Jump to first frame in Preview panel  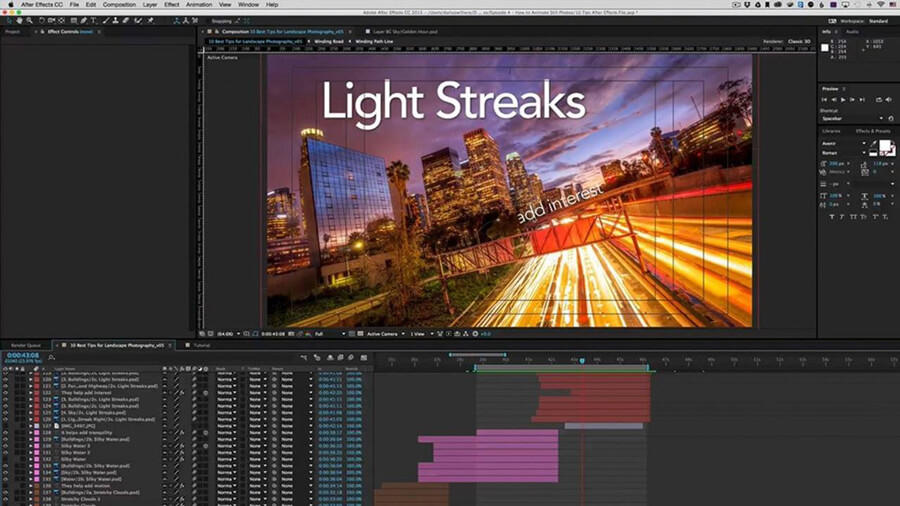pos(825,100)
